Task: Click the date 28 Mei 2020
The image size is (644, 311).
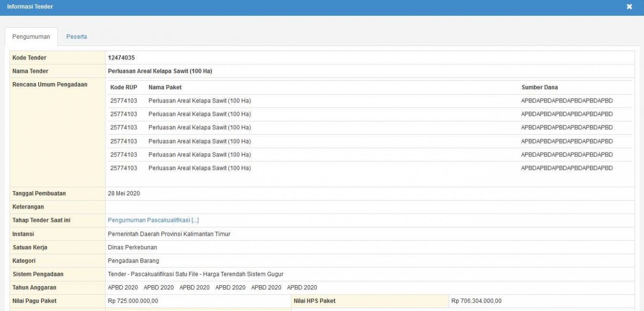Action: [x=124, y=194]
